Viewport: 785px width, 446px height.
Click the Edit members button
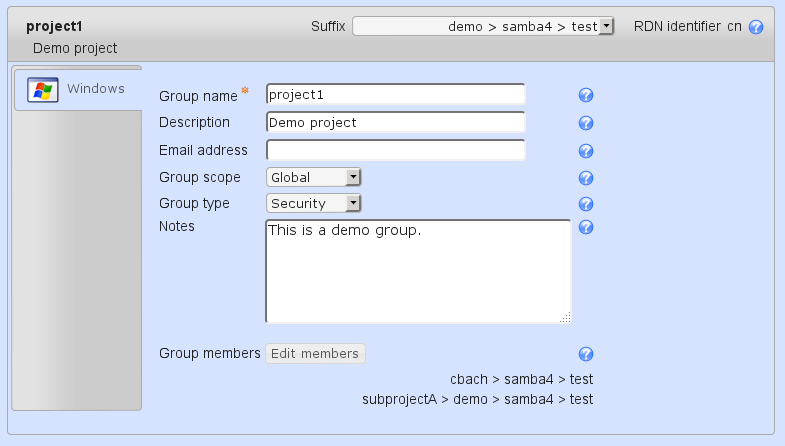click(315, 354)
